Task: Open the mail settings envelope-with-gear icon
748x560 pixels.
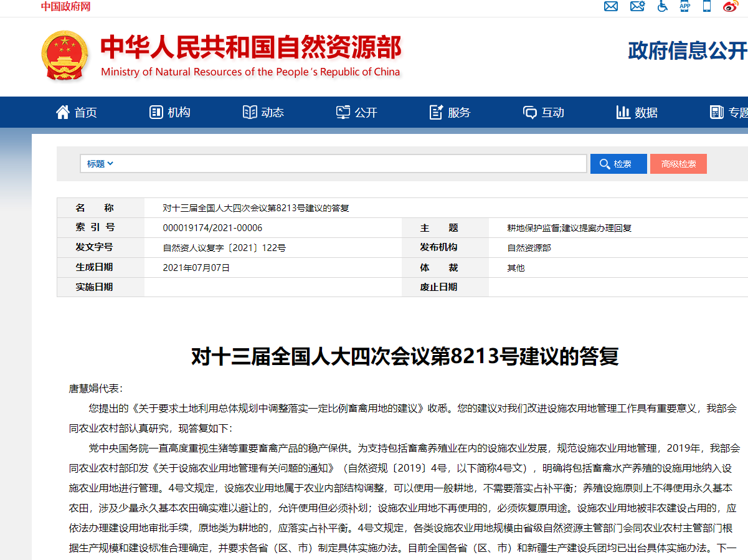Action: [x=637, y=6]
